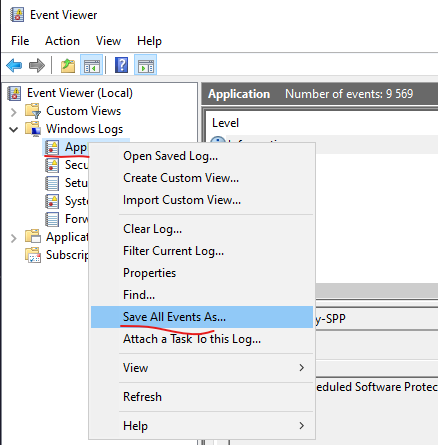The width and height of the screenshot is (438, 445).
Task: Toggle the Show/Hide Action Pane icon
Action: [x=146, y=65]
